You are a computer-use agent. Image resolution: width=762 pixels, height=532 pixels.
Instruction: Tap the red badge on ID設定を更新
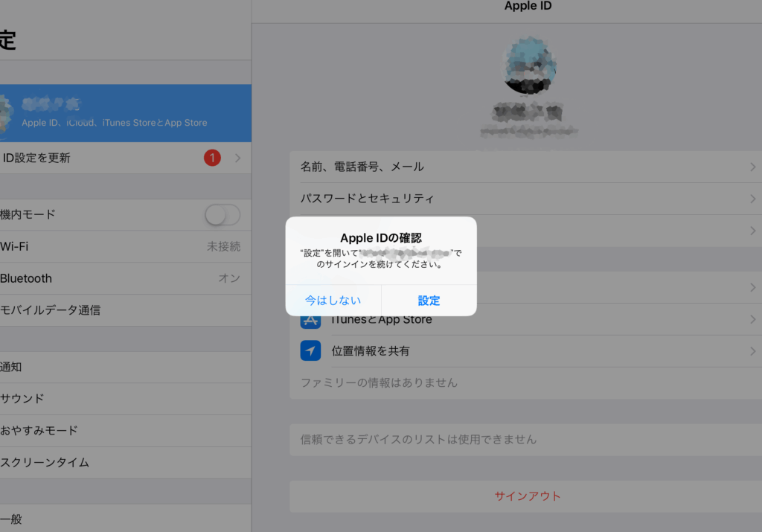(x=212, y=158)
